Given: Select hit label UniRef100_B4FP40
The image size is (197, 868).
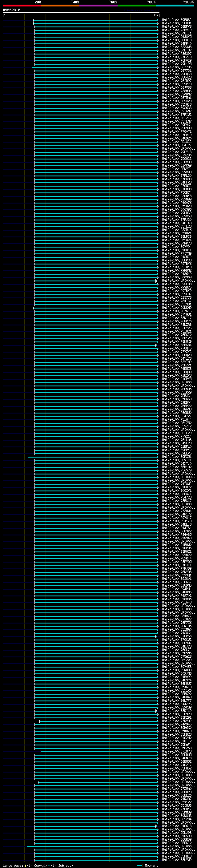Looking at the screenshot, I should click(x=177, y=43).
